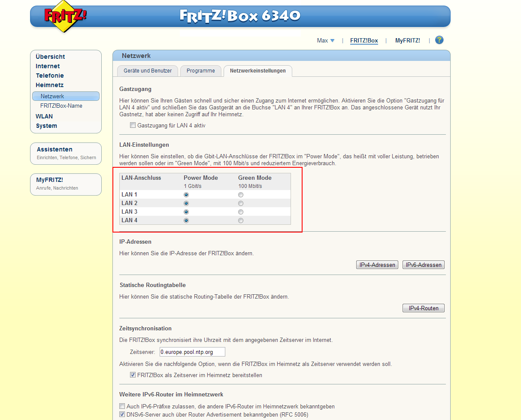Enable Gastzugang für LAN 4 aktiv checkbox
The width and height of the screenshot is (521, 420).
[133, 126]
